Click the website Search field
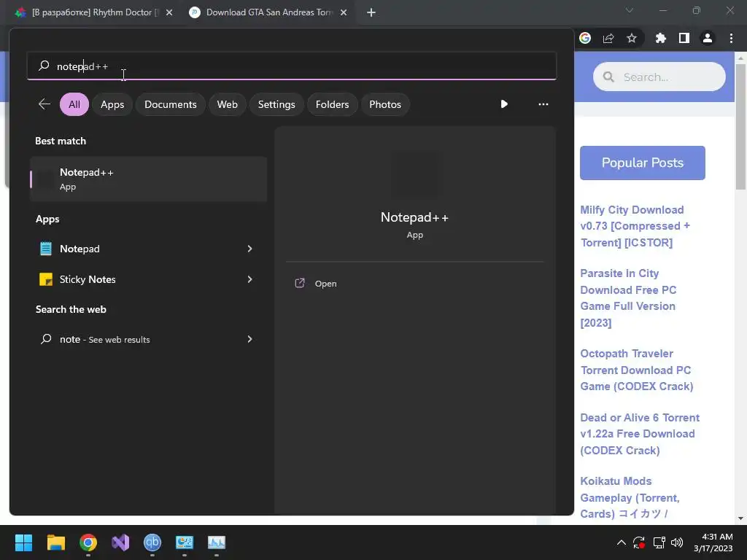 (x=659, y=77)
